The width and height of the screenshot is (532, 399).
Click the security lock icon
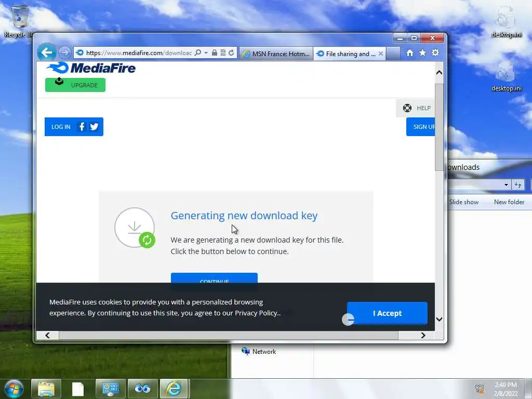(215, 52)
